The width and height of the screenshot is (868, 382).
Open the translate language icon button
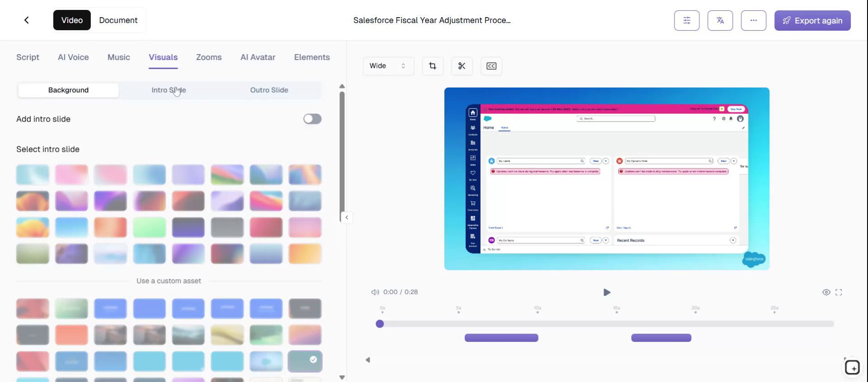pyautogui.click(x=720, y=20)
